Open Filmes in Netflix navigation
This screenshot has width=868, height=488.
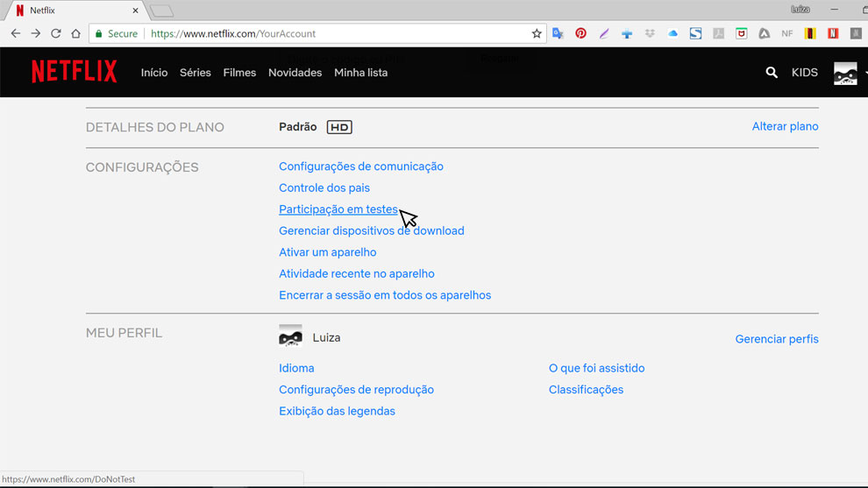coord(239,73)
